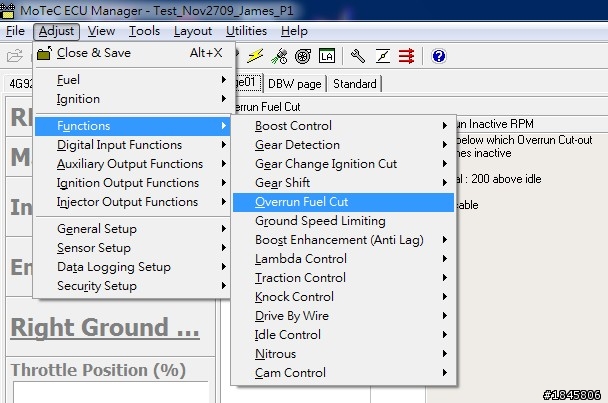Click the disabled open-folder toolbar icon
Image resolution: width=608 pixels, height=403 pixels.
click(x=15, y=56)
